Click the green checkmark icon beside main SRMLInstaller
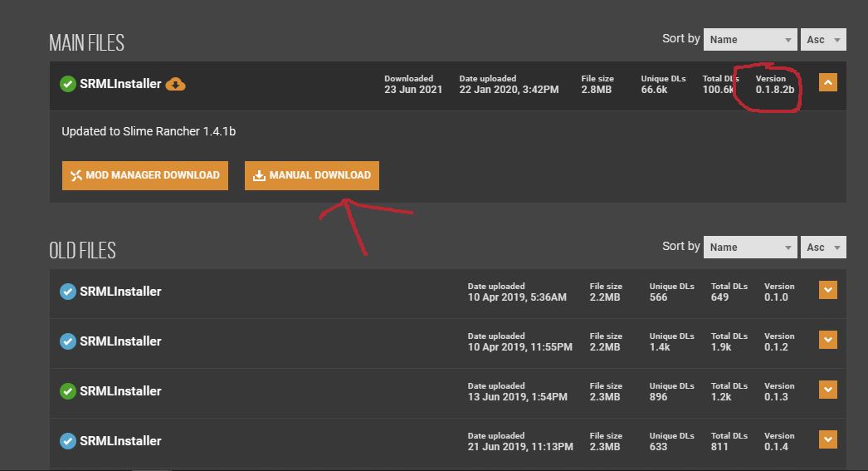 point(68,84)
